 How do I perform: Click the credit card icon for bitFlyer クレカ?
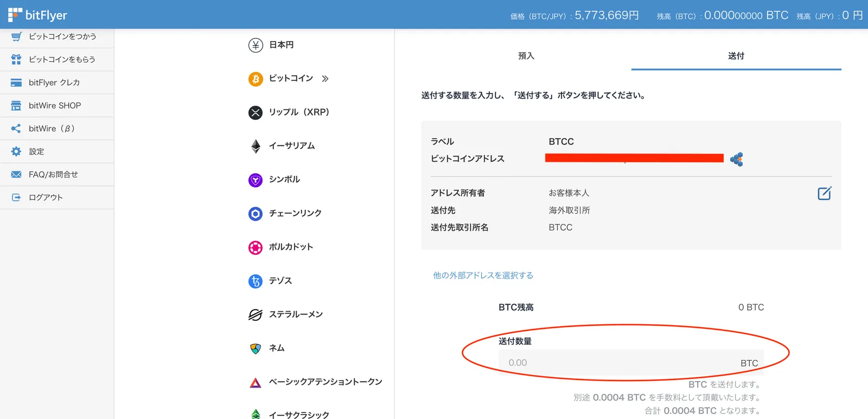point(16,82)
